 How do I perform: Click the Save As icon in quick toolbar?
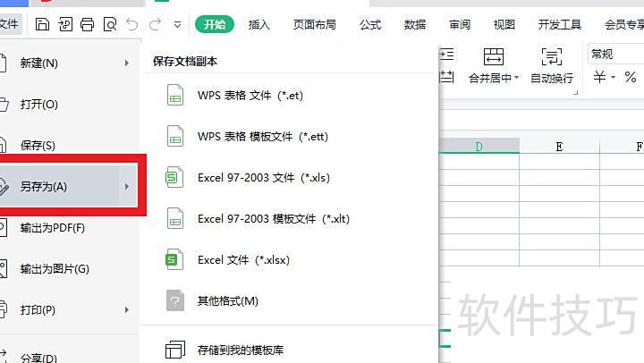click(65, 25)
